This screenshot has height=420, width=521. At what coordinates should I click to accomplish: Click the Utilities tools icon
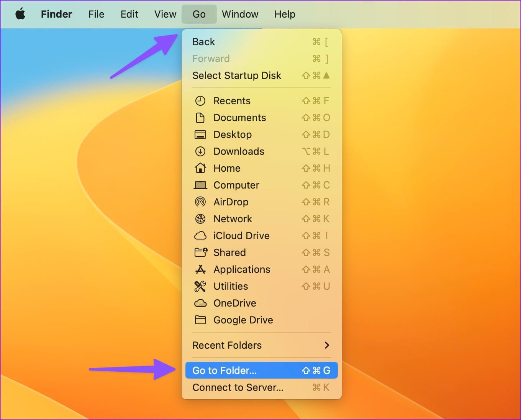pyautogui.click(x=200, y=286)
